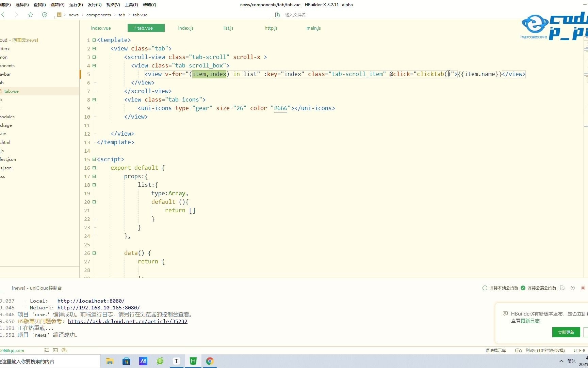
Task: Open the purple slash app on taskbar
Action: [143, 361]
